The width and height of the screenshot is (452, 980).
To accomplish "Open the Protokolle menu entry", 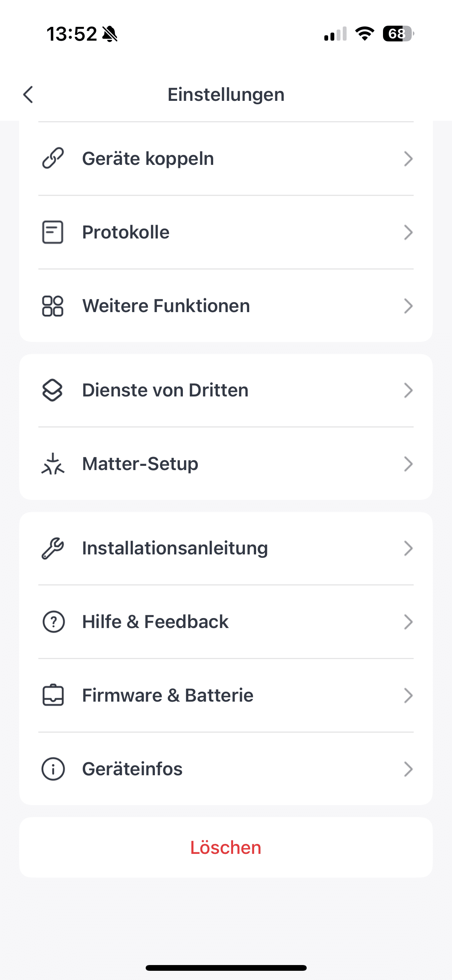I will click(x=126, y=232).
